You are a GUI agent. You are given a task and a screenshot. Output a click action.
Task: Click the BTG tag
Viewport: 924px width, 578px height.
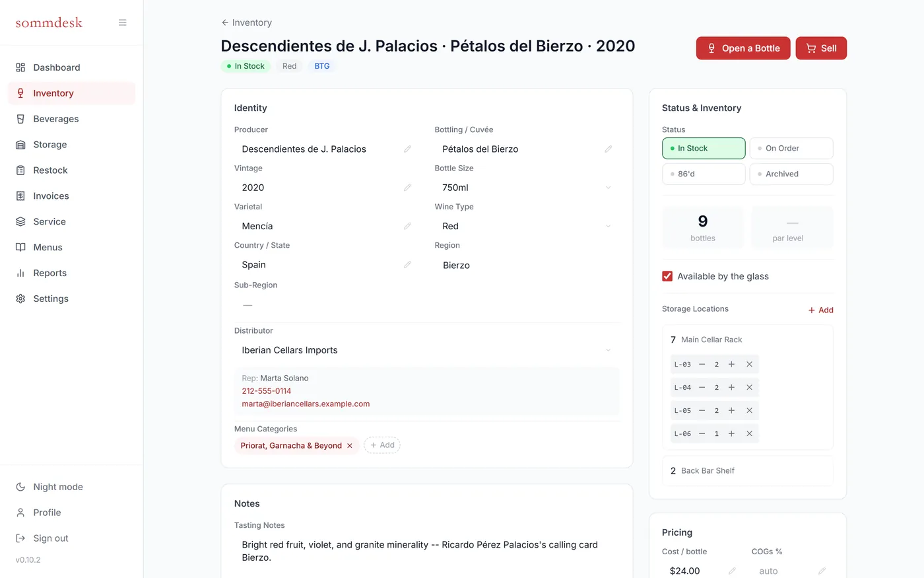[x=322, y=66]
